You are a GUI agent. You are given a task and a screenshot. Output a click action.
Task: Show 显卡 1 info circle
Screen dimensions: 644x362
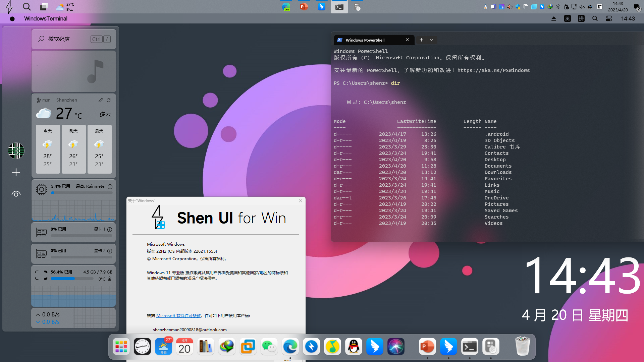(x=110, y=230)
